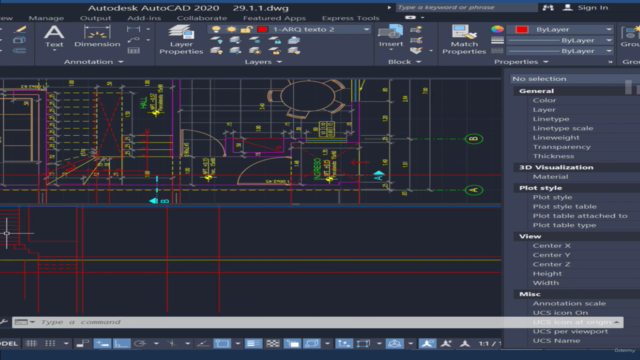Click the red object color swatch

coord(522,29)
